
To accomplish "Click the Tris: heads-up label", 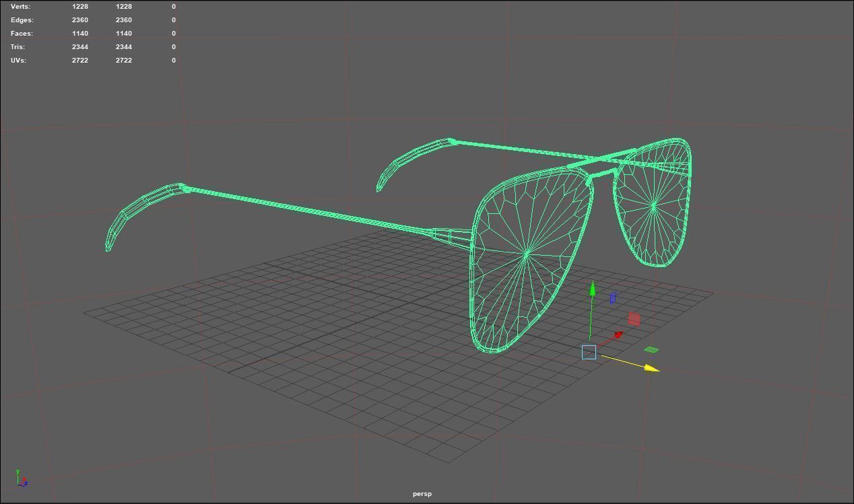I will pos(18,46).
